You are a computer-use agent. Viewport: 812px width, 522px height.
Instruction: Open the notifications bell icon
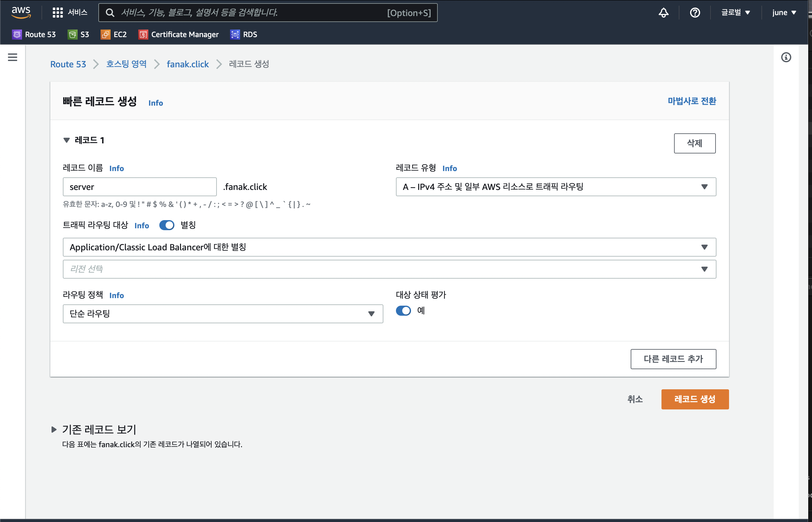click(x=663, y=13)
